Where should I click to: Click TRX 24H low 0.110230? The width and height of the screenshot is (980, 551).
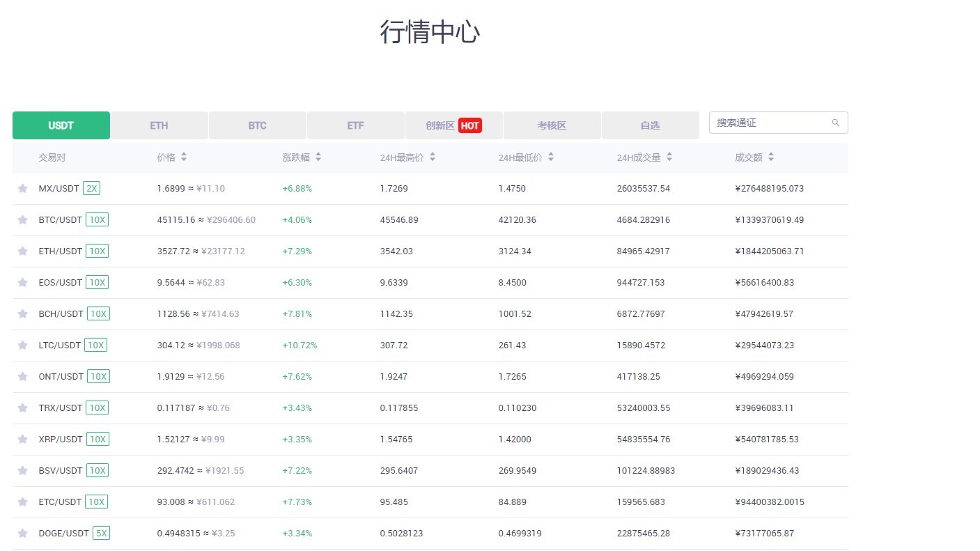point(518,408)
